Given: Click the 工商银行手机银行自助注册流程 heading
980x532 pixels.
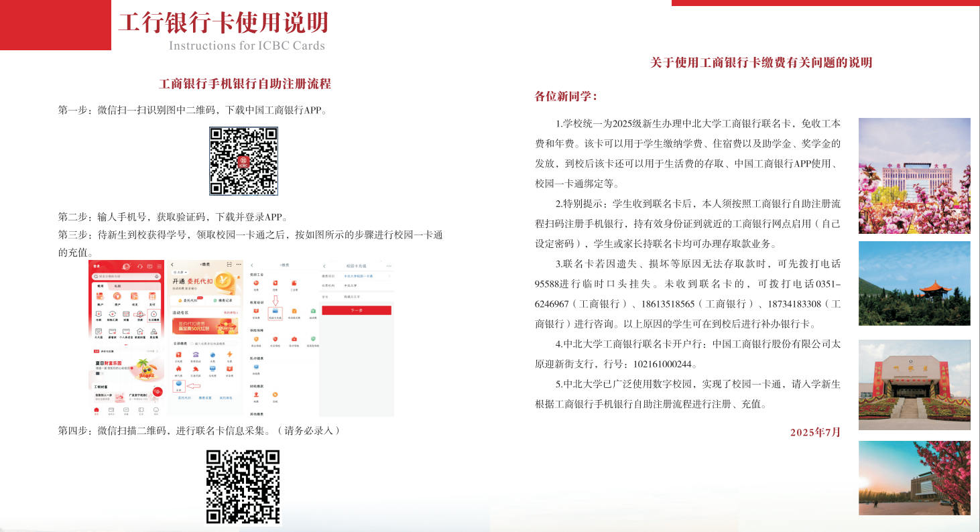Looking at the screenshot, I should coord(245,84).
